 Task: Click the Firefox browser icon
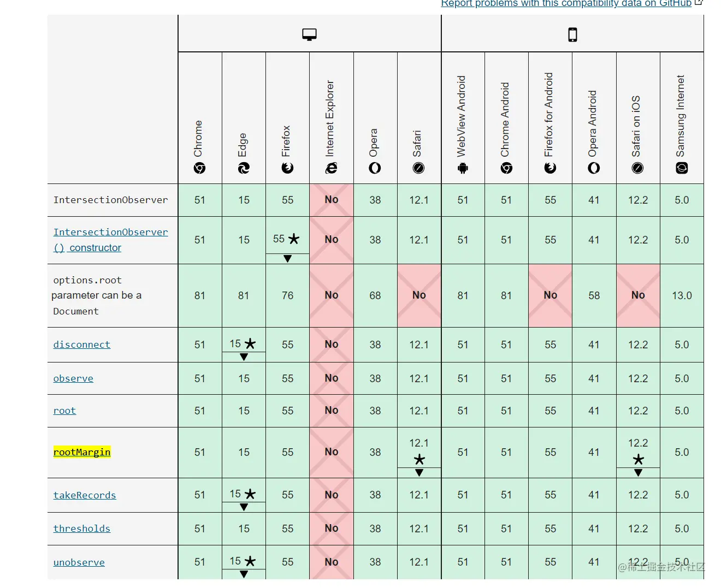click(287, 168)
